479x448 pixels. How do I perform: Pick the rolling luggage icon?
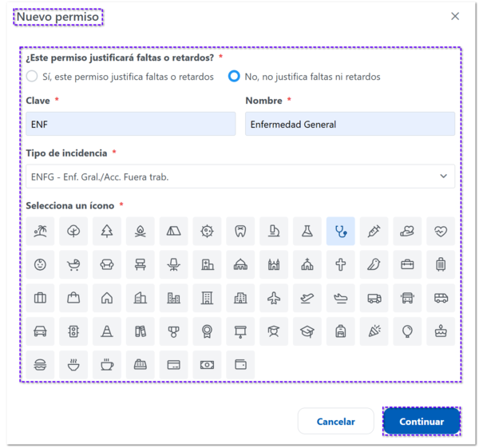(441, 264)
